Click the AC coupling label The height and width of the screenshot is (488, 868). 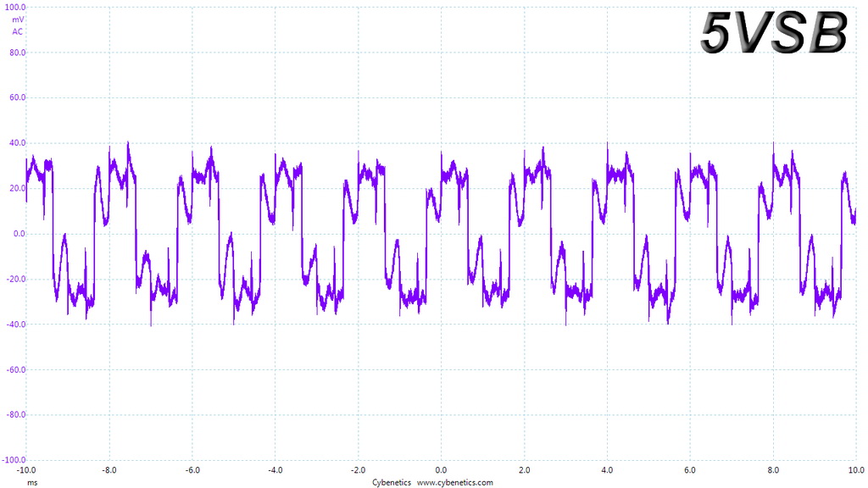18,31
